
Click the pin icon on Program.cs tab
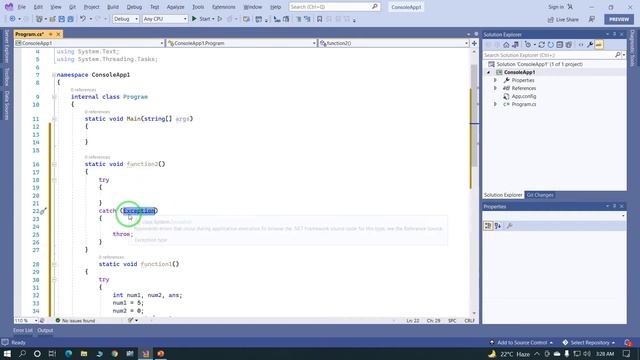pyautogui.click(x=51, y=34)
